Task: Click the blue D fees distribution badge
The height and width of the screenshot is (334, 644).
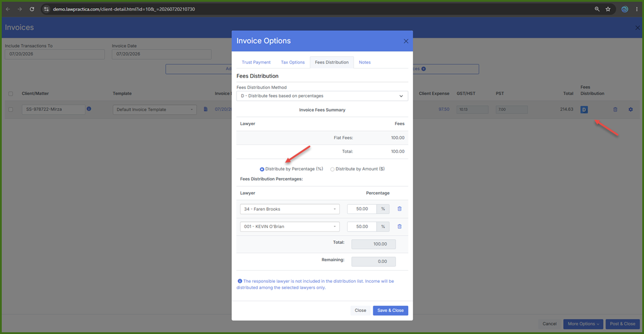Action: click(x=584, y=109)
